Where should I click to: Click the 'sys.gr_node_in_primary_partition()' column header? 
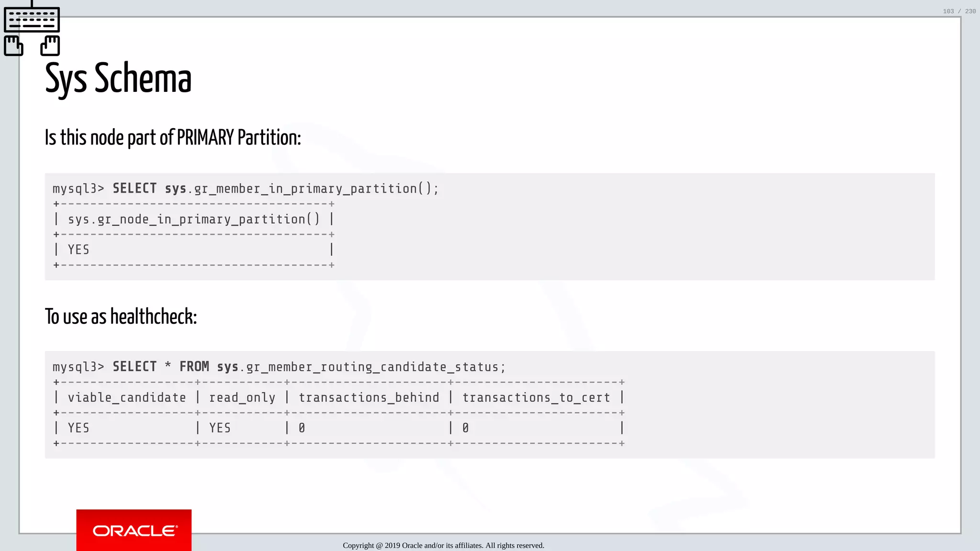pyautogui.click(x=194, y=219)
